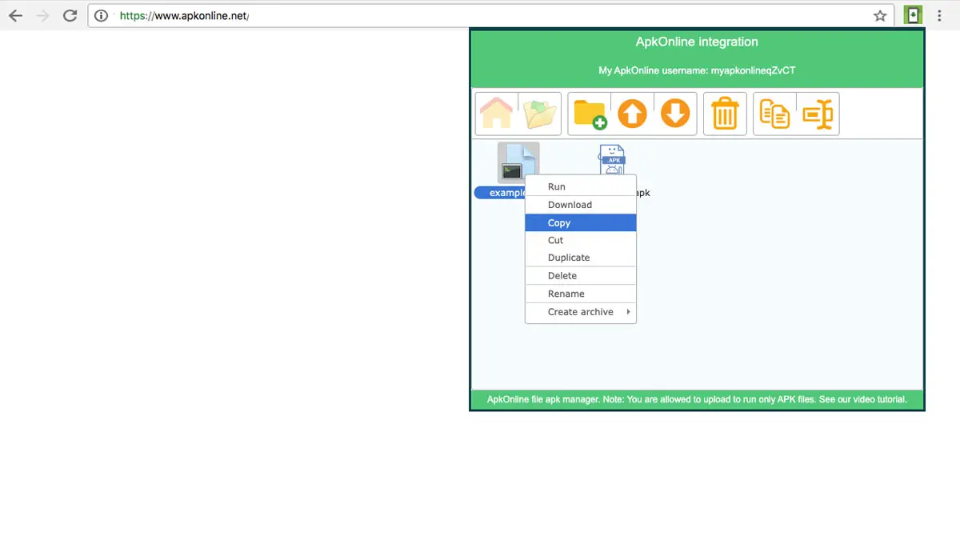Click the duplicate documents toolbar icon
This screenshot has width=960, height=560.
click(774, 114)
